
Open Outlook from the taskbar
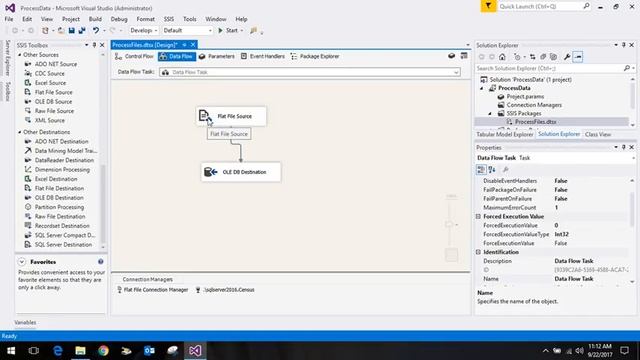[149, 351]
